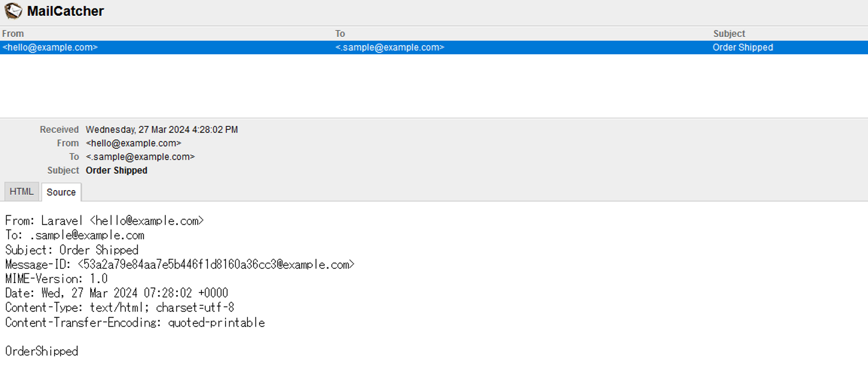Click the .sample@example.com recipient cell in message row

coord(389,47)
